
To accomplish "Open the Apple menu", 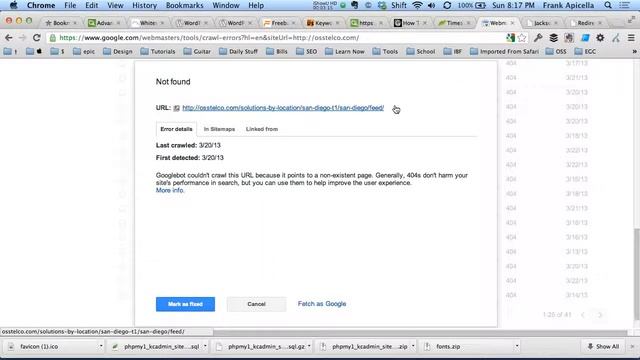I will tap(13, 5).
